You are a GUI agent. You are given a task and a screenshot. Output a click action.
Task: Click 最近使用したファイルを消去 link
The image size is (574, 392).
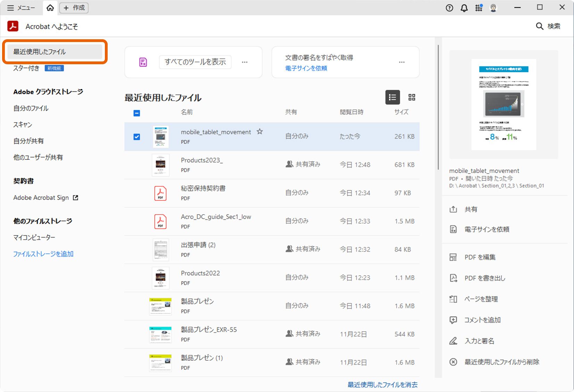(383, 385)
